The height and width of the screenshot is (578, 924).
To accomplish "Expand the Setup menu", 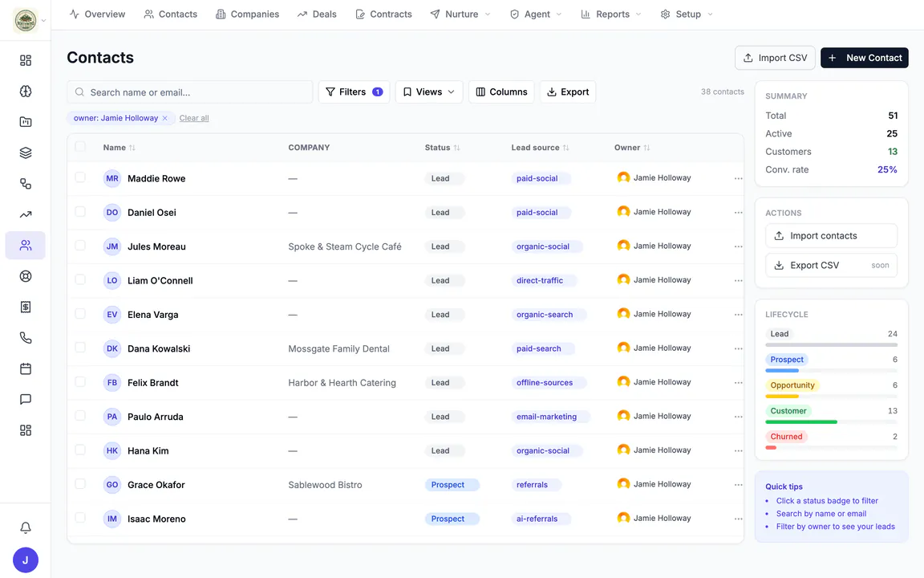I will (x=687, y=14).
